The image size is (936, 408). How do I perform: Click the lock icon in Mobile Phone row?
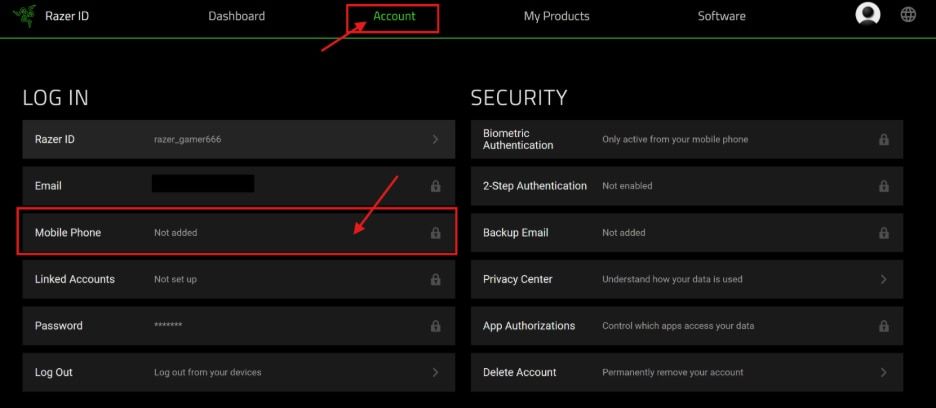[435, 232]
